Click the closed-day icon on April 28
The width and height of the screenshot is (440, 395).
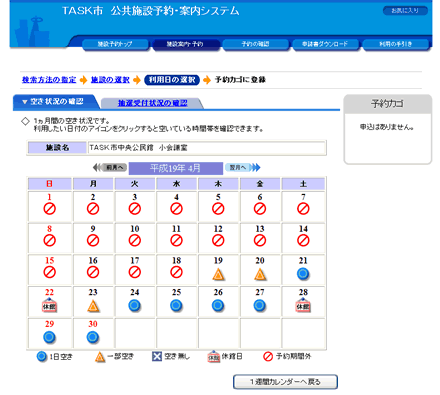click(303, 305)
